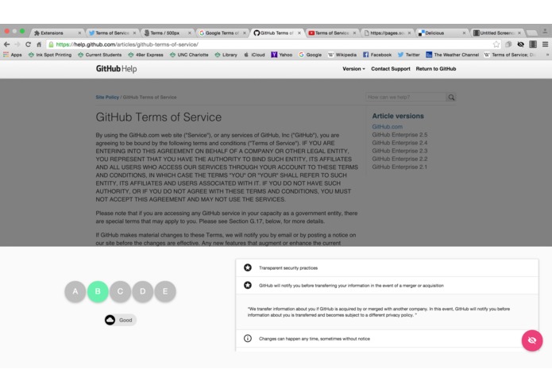Open The Weather Channel bookmark

(x=453, y=55)
